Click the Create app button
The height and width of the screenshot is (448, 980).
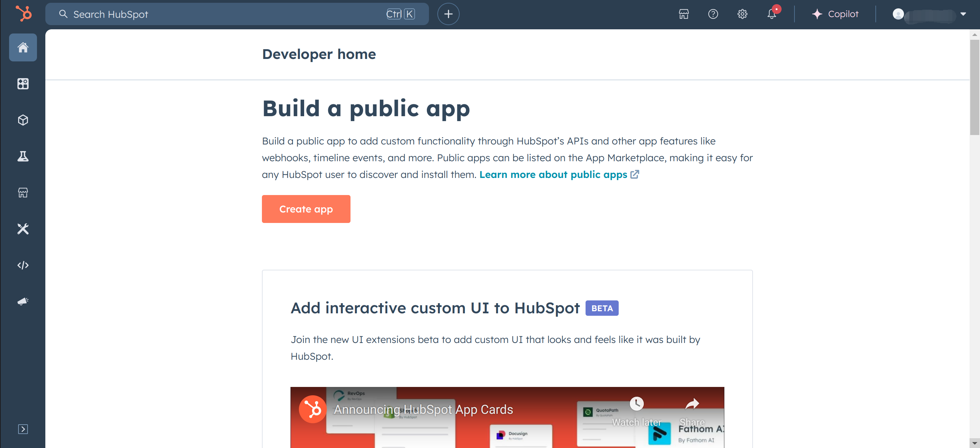pyautogui.click(x=306, y=209)
